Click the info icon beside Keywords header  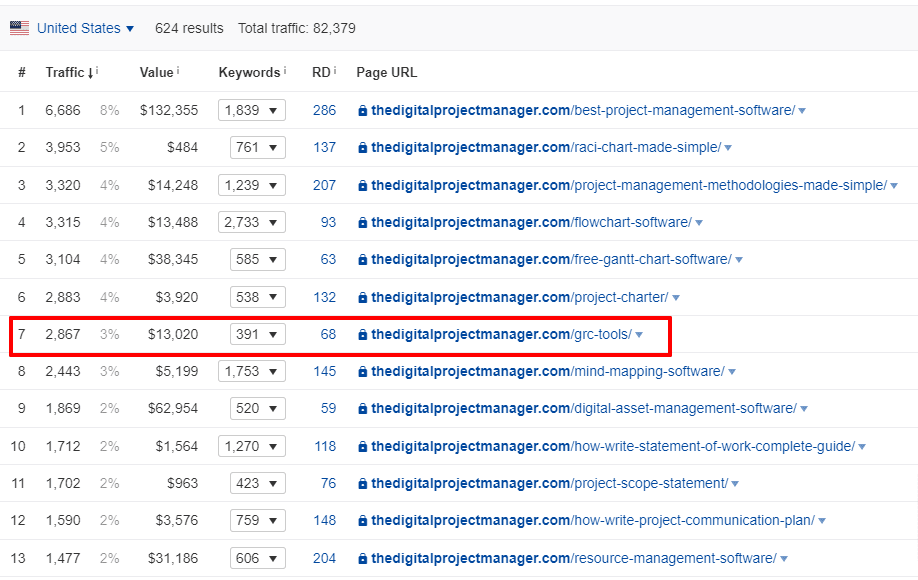(285, 70)
